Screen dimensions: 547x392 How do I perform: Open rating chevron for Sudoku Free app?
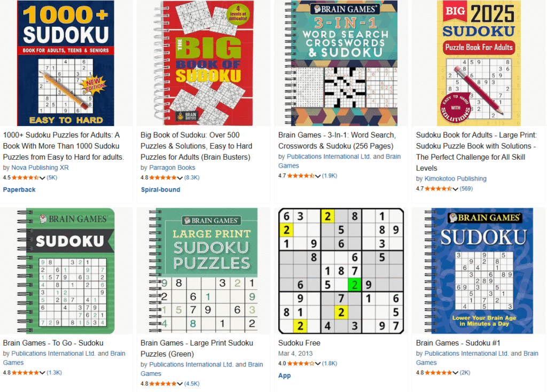(x=318, y=364)
